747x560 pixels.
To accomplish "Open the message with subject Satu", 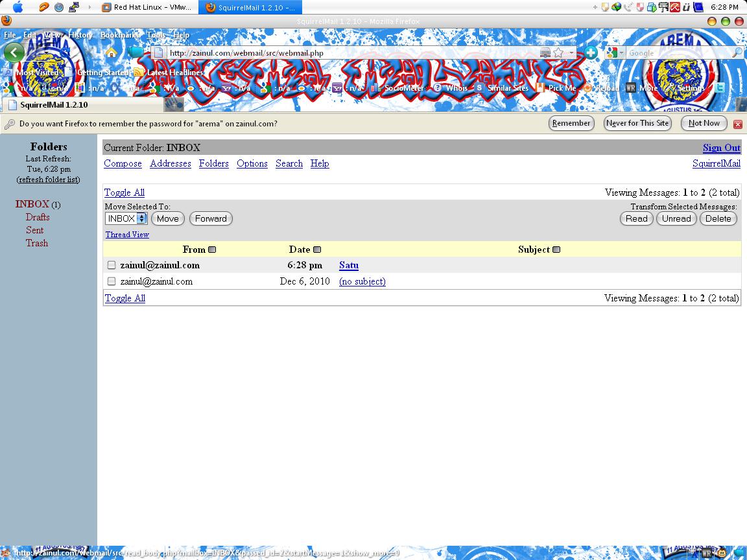I will coord(349,265).
